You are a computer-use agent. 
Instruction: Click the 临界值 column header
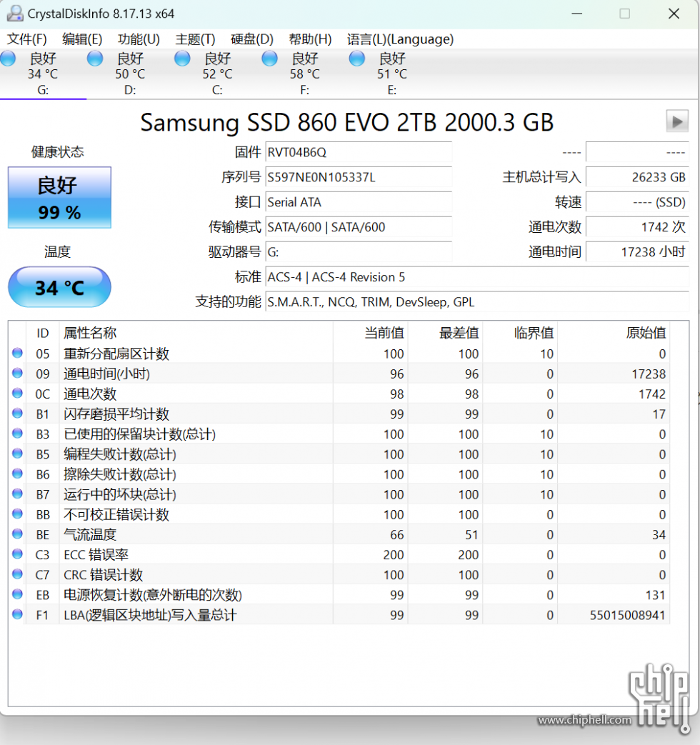(x=521, y=333)
